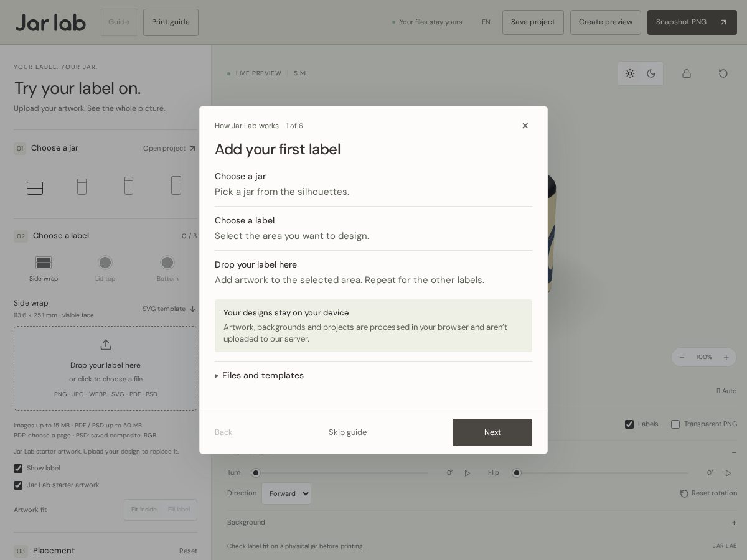Click the Next button in guide
The height and width of the screenshot is (560, 747).
tap(492, 432)
